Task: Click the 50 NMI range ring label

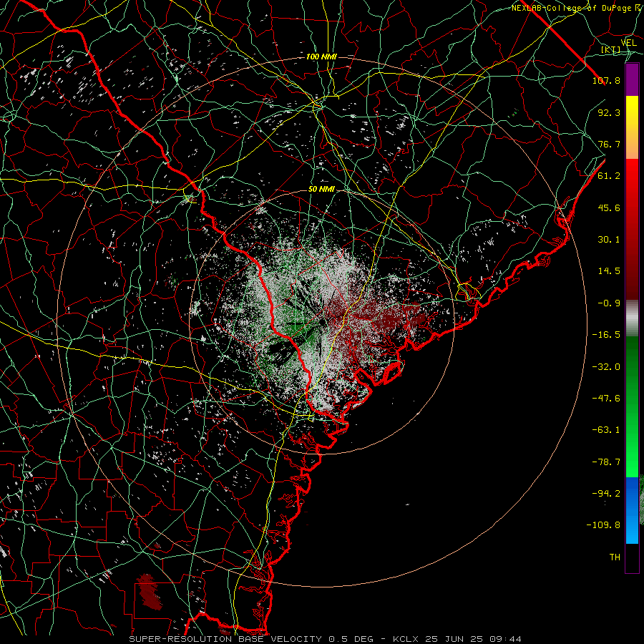Action: [x=321, y=190]
